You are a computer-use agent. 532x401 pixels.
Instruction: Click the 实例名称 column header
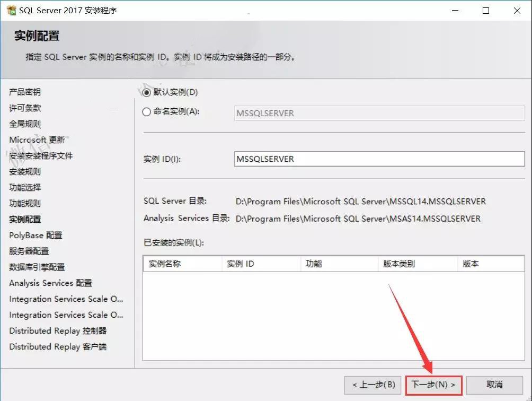[182, 264]
